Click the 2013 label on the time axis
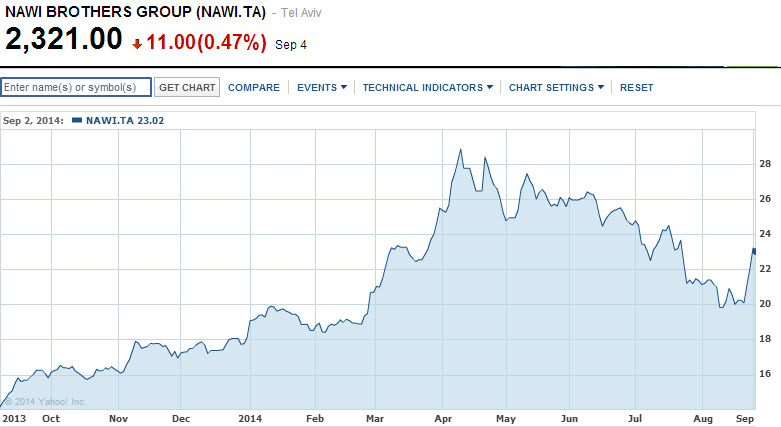 click(x=14, y=419)
